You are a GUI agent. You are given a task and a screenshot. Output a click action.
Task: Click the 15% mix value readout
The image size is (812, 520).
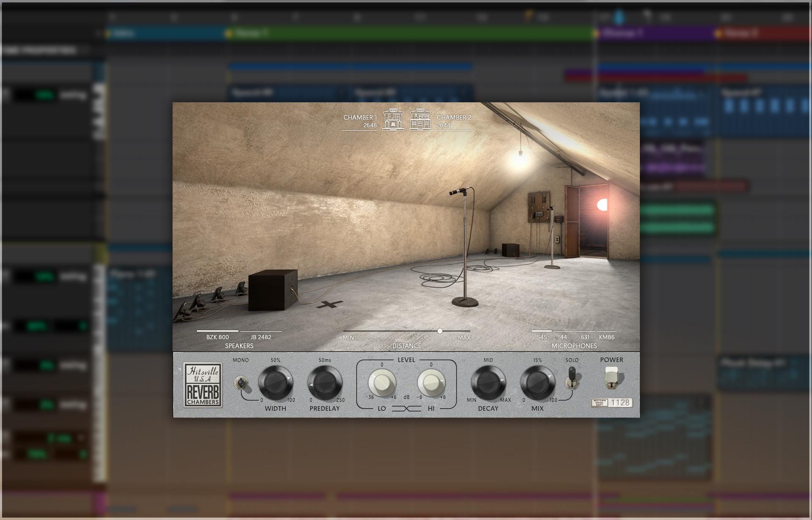(x=538, y=360)
